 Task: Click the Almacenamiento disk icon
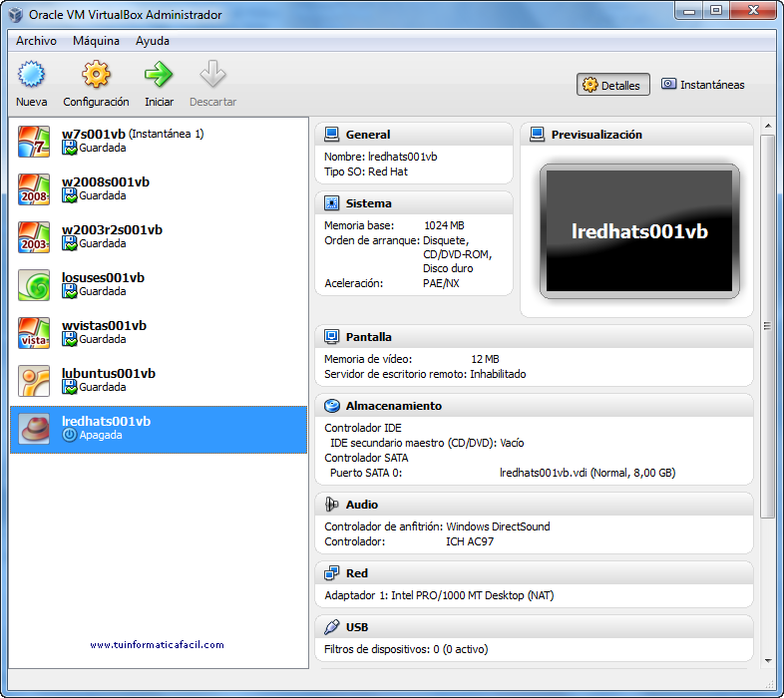331,406
